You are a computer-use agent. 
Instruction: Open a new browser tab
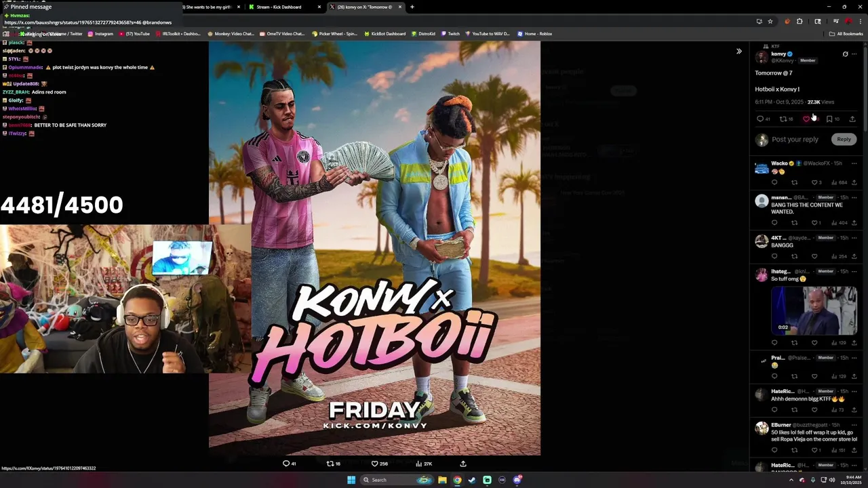tap(412, 7)
